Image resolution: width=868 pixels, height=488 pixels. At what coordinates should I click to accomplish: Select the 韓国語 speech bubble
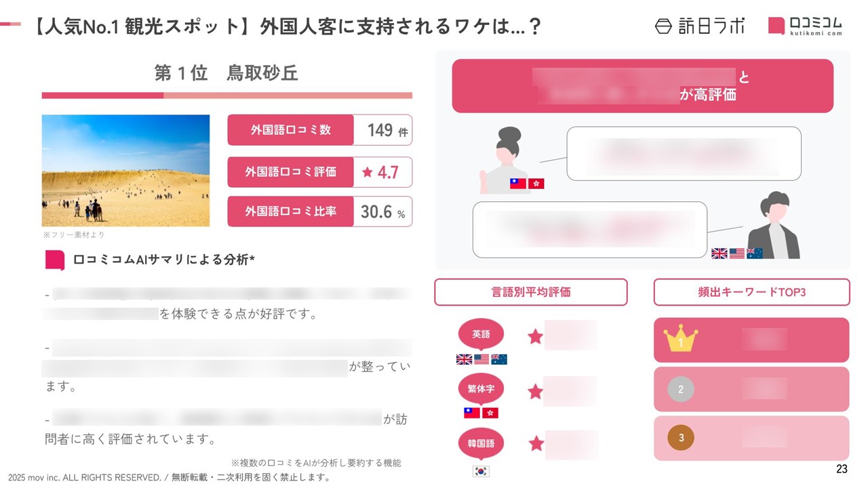pos(481,444)
